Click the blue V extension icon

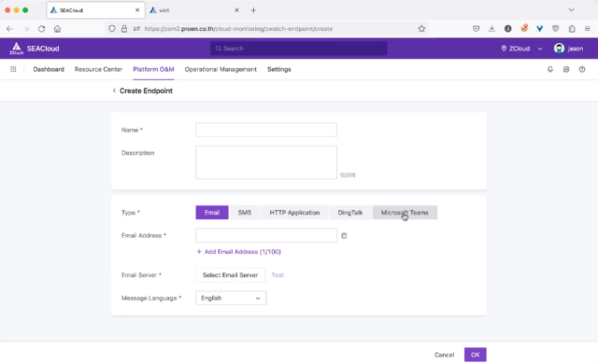click(540, 29)
